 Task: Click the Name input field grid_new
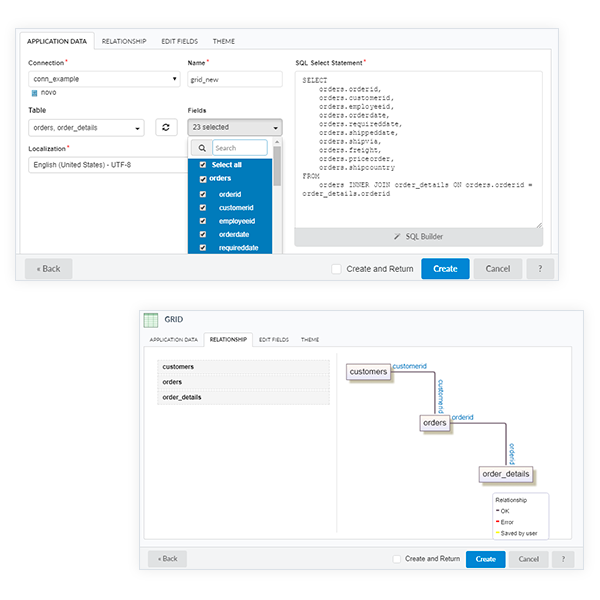click(x=235, y=78)
